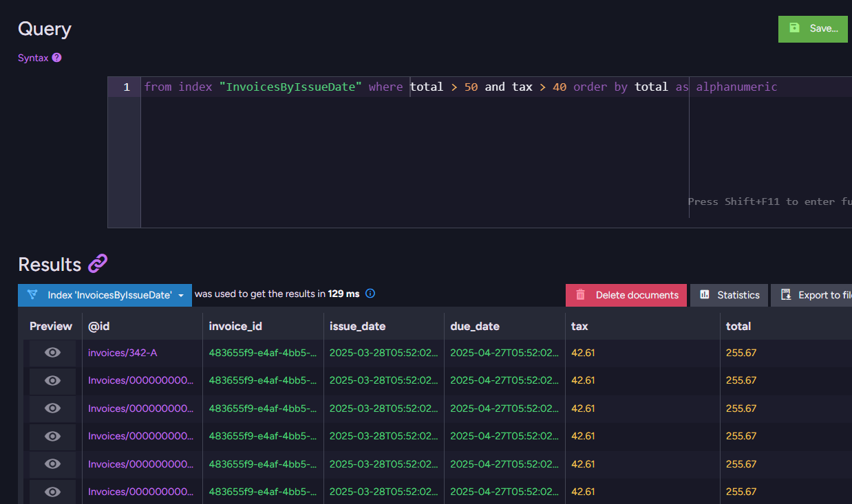This screenshot has height=504, width=852.
Task: Click the Export to file button
Action: pos(812,295)
